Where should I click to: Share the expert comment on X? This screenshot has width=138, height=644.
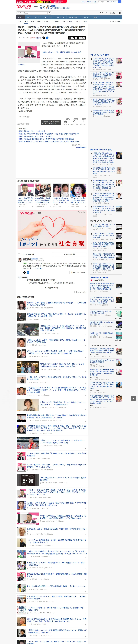pos(24,273)
